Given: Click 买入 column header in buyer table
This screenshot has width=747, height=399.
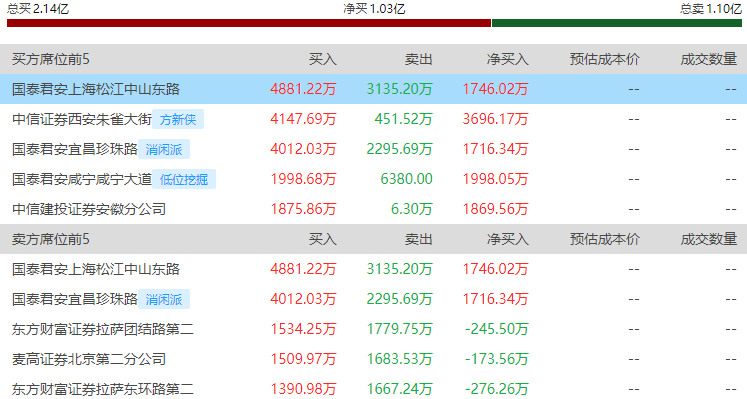Looking at the screenshot, I should pos(323,59).
